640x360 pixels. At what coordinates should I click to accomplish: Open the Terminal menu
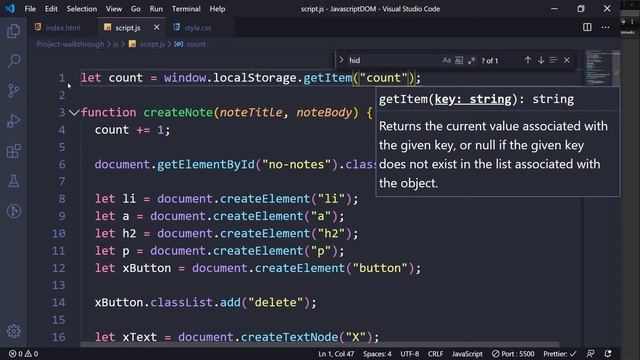(x=186, y=9)
